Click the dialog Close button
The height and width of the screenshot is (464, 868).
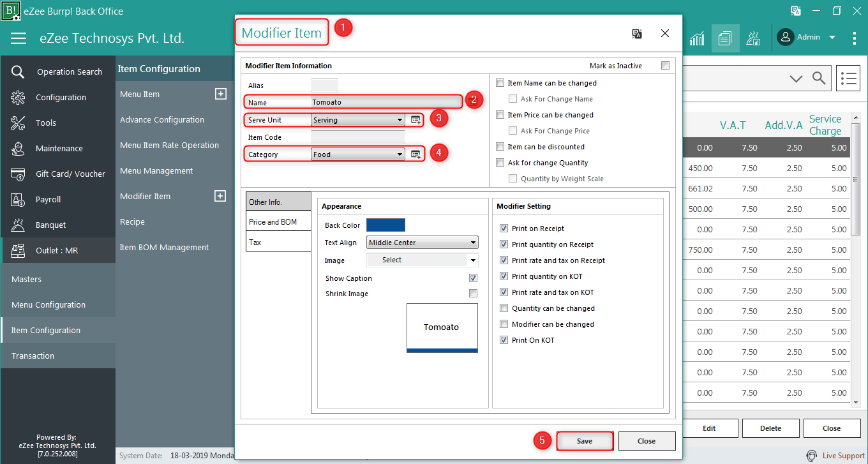coord(647,441)
